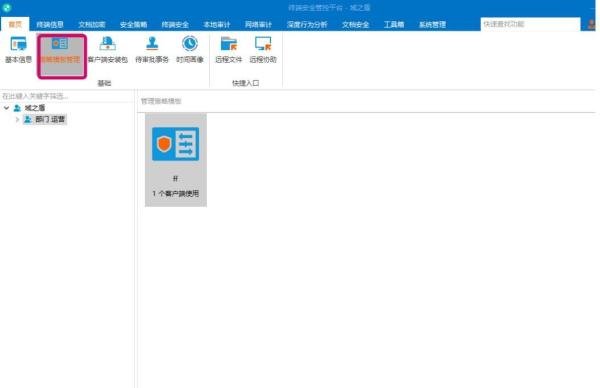Switch to the 本地审计 tab
600x388 pixels.
click(x=217, y=24)
